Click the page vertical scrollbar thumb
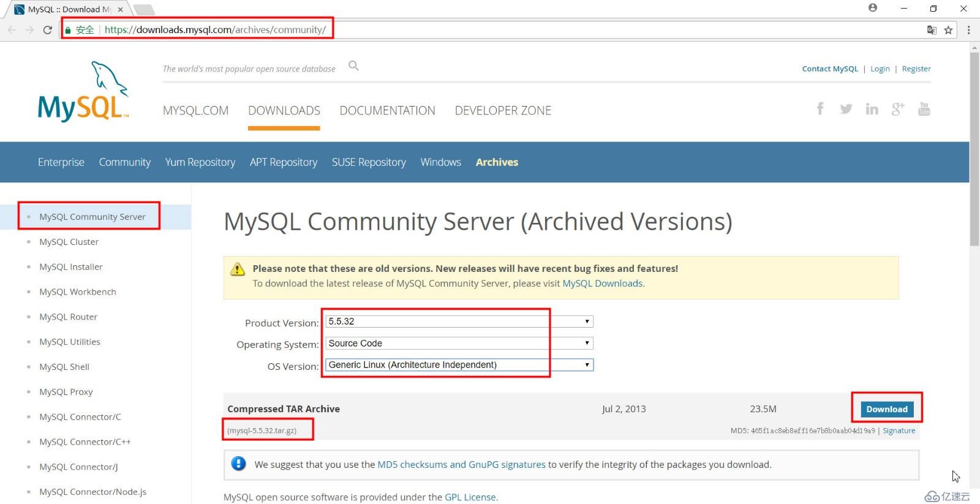This screenshot has height=504, width=980. coord(974,149)
